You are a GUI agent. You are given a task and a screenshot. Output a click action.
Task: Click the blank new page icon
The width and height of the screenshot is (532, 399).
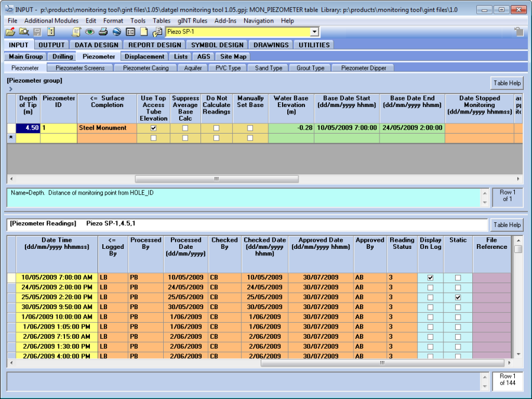pyautogui.click(x=144, y=32)
